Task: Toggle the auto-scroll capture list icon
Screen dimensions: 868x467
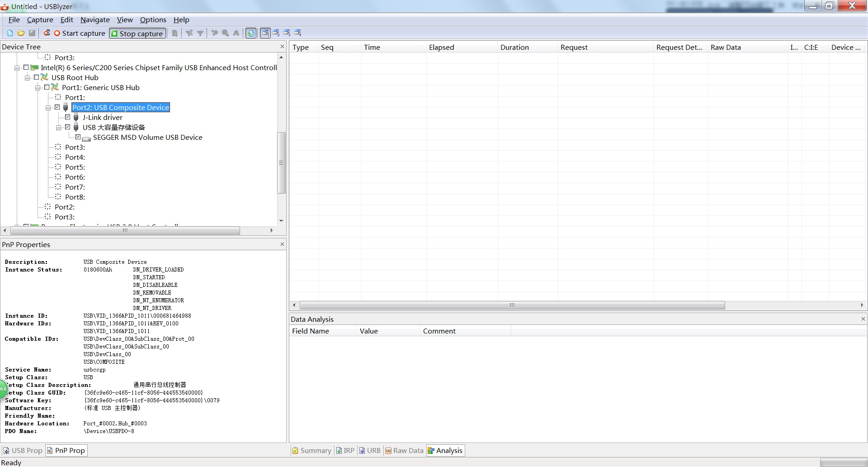Action: [251, 33]
